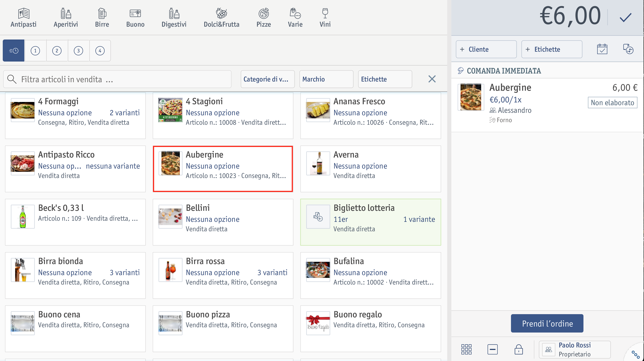Open the Marchio filter dropdown
Viewport: 644px width, 361px height.
click(x=326, y=79)
